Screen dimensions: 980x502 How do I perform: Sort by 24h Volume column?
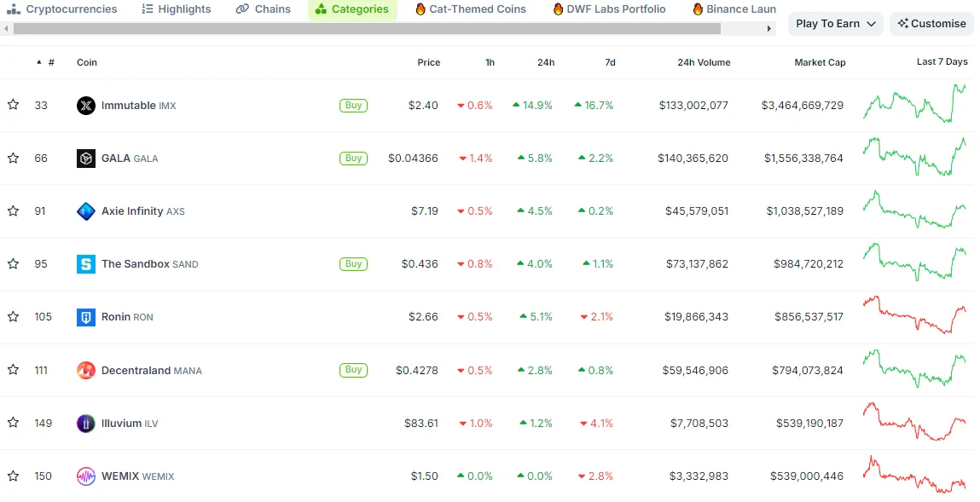(704, 62)
